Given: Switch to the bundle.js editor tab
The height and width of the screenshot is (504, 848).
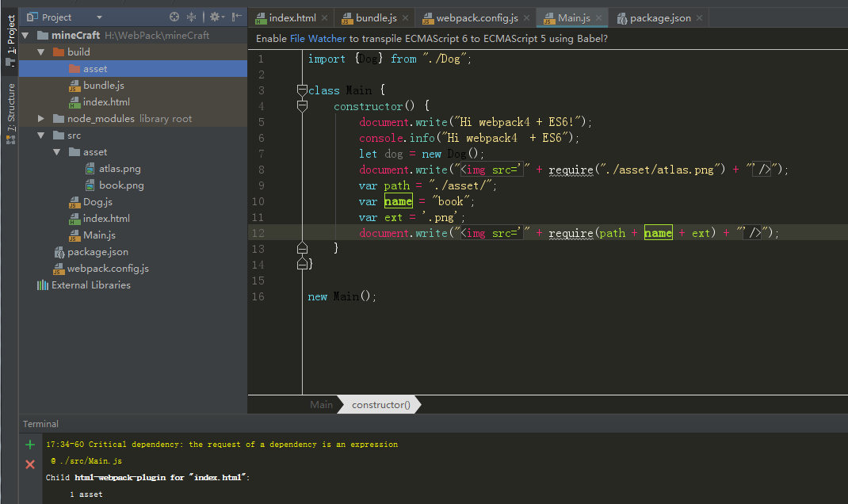Looking at the screenshot, I should click(370, 18).
